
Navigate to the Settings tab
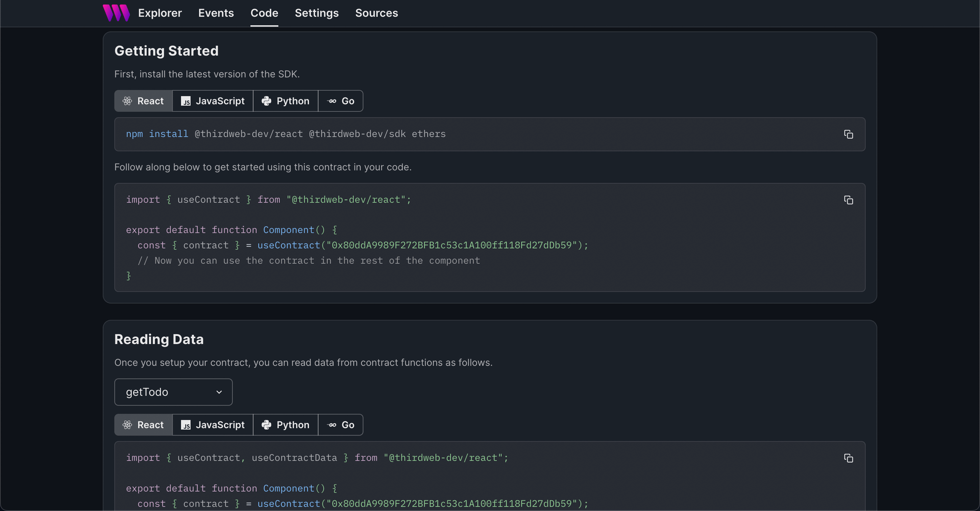[317, 13]
